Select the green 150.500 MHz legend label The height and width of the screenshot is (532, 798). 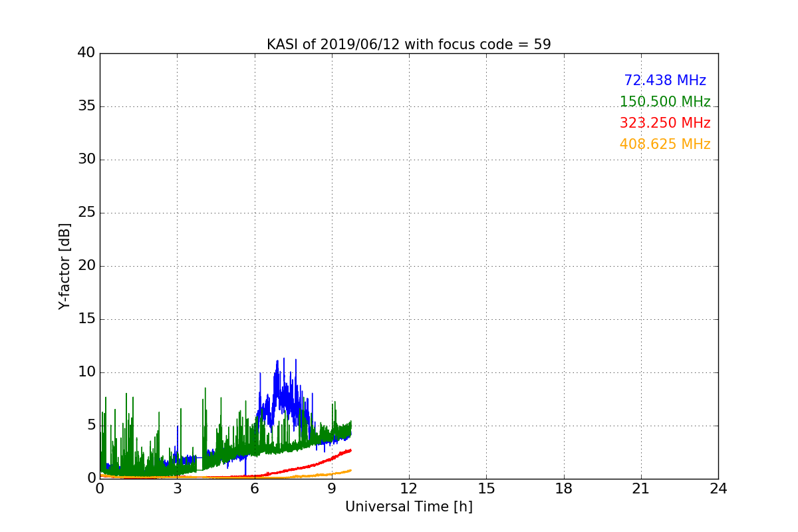665,102
